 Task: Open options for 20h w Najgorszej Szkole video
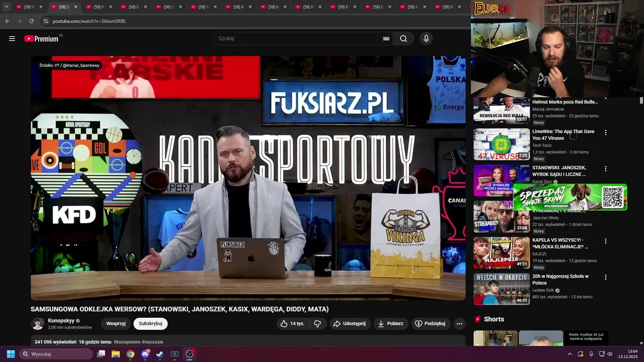(606, 278)
